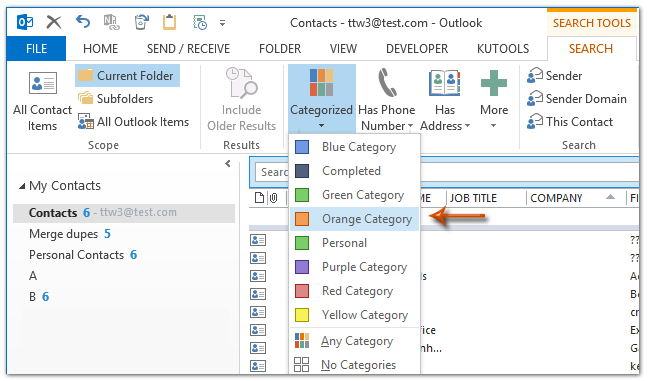This screenshot has width=648, height=381.
Task: Open the FILE tab
Action: (x=36, y=49)
